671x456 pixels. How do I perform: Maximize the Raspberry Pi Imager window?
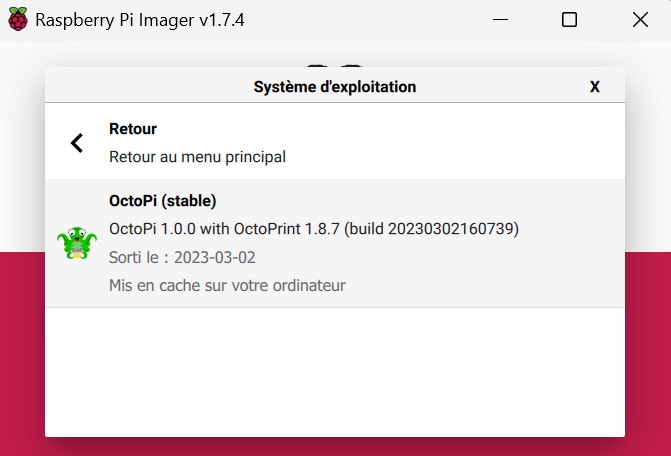pyautogui.click(x=569, y=20)
